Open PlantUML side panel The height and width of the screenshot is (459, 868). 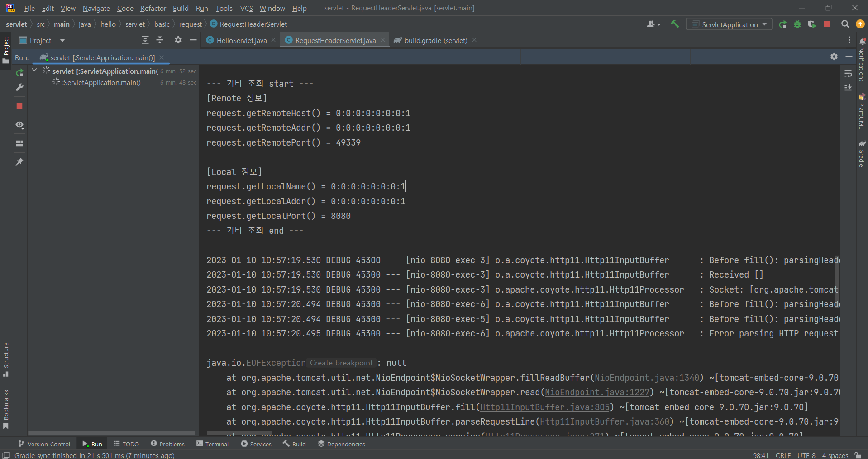pos(862,111)
